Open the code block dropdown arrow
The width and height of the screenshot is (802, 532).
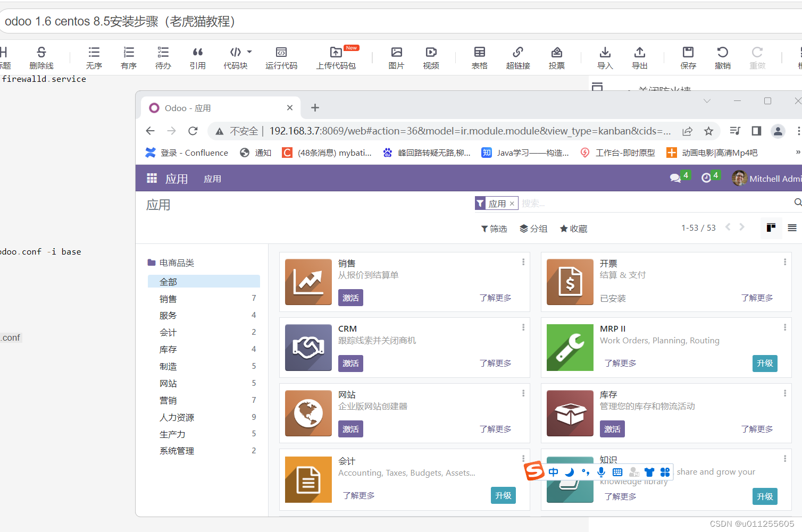pyautogui.click(x=249, y=52)
